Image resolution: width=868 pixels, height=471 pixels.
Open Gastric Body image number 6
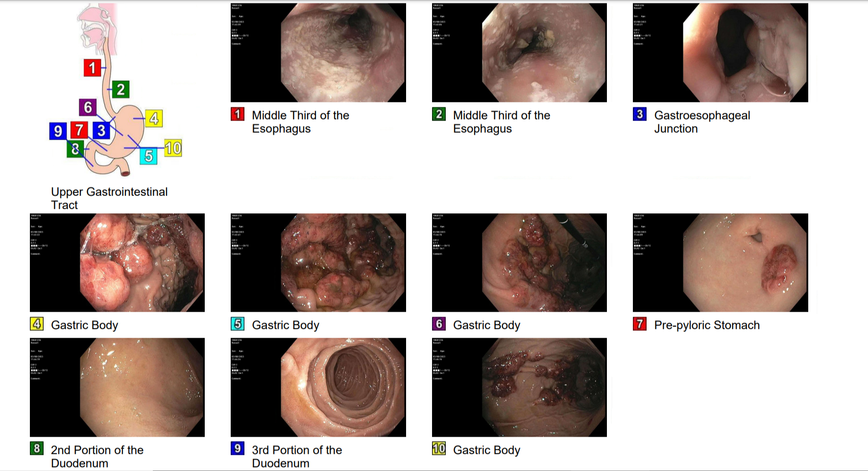pos(519,263)
